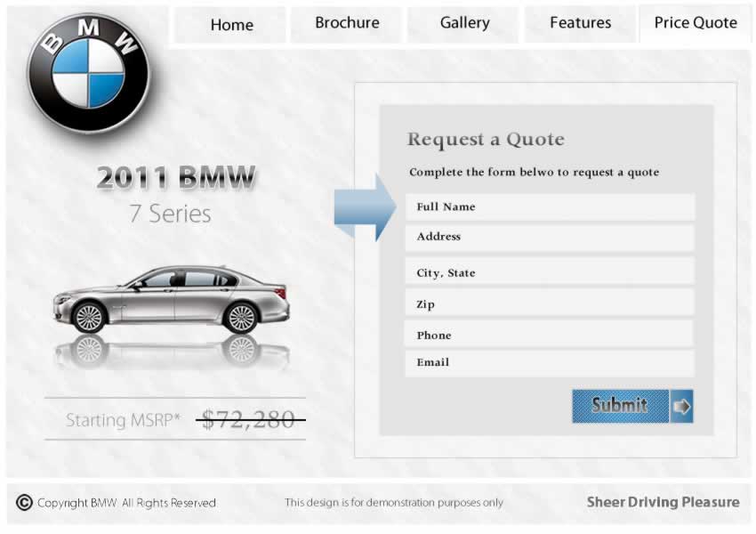This screenshot has height=534, width=756.
Task: Click into the Full Name field
Action: coord(550,207)
